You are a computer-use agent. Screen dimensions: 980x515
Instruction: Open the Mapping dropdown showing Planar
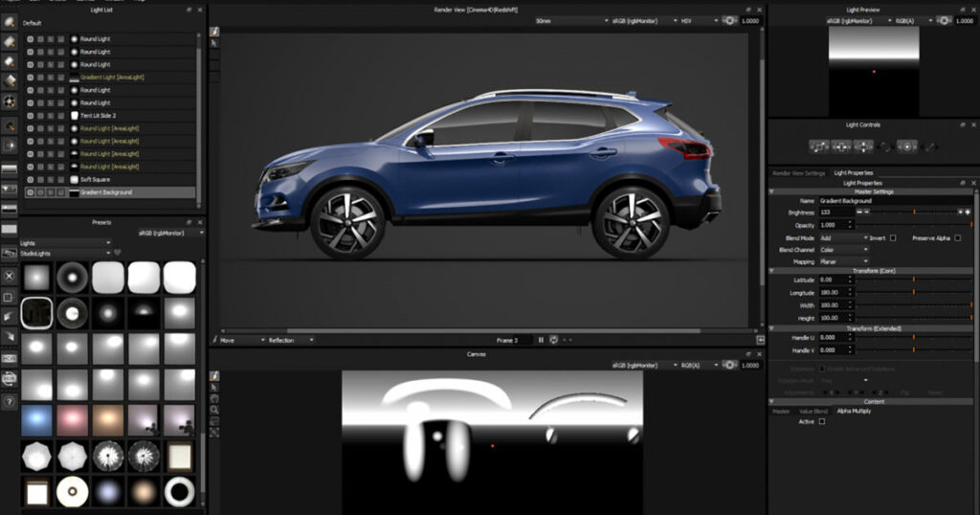click(844, 262)
